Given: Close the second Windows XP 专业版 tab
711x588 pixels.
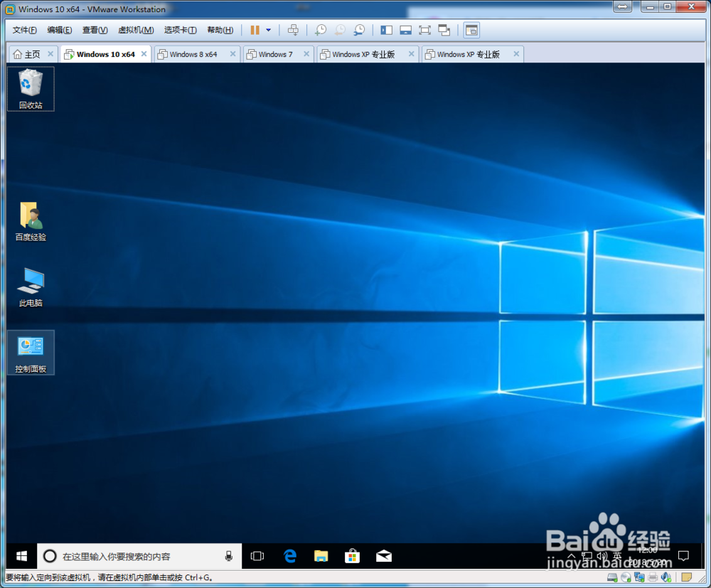Looking at the screenshot, I should (x=516, y=54).
